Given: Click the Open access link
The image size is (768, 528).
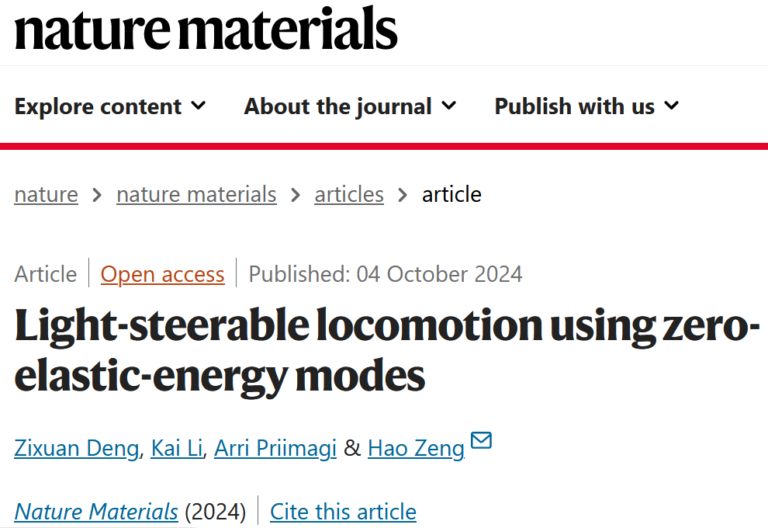Looking at the screenshot, I should point(163,274).
